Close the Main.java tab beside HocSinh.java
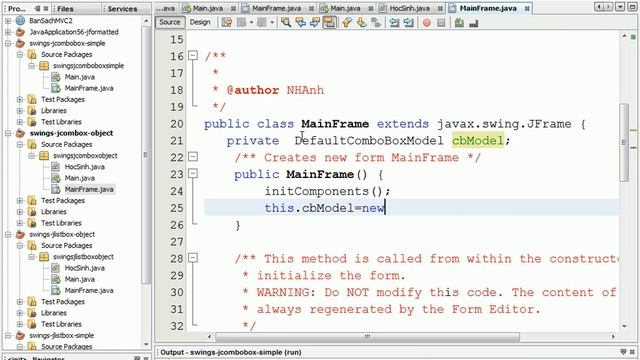640x360 pixels. pyautogui.click(x=370, y=9)
